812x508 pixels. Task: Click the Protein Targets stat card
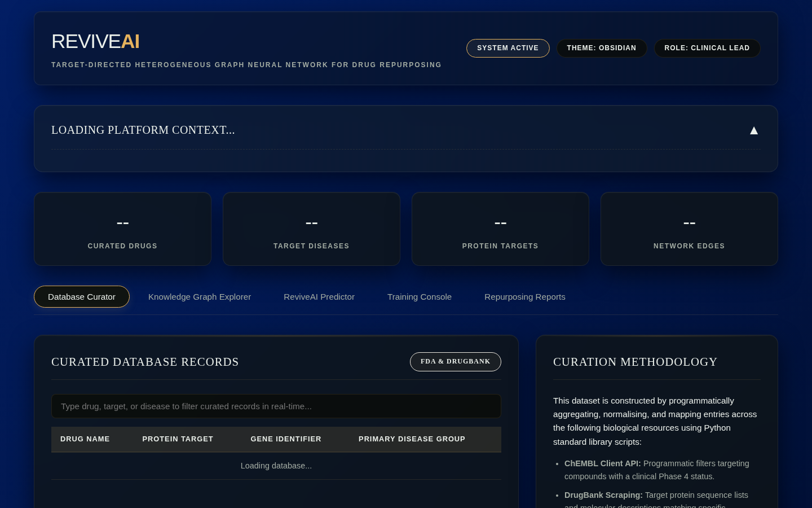501,229
